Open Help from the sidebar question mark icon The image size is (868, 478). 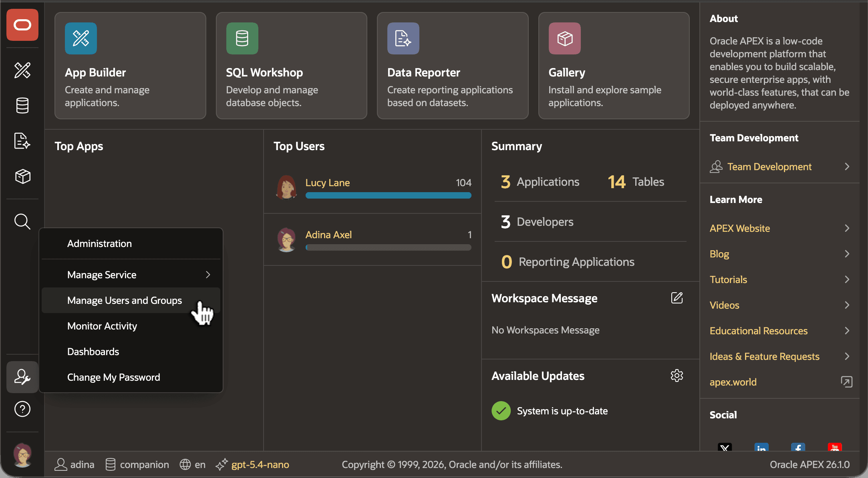[22, 409]
